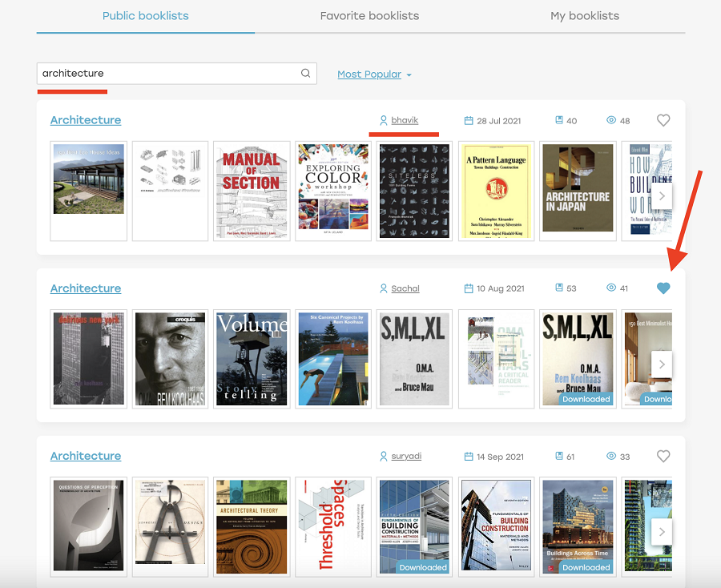Open the downloaded S,M,L,XL Rem Koolhaas cover
This screenshot has height=588, width=721.
578,359
